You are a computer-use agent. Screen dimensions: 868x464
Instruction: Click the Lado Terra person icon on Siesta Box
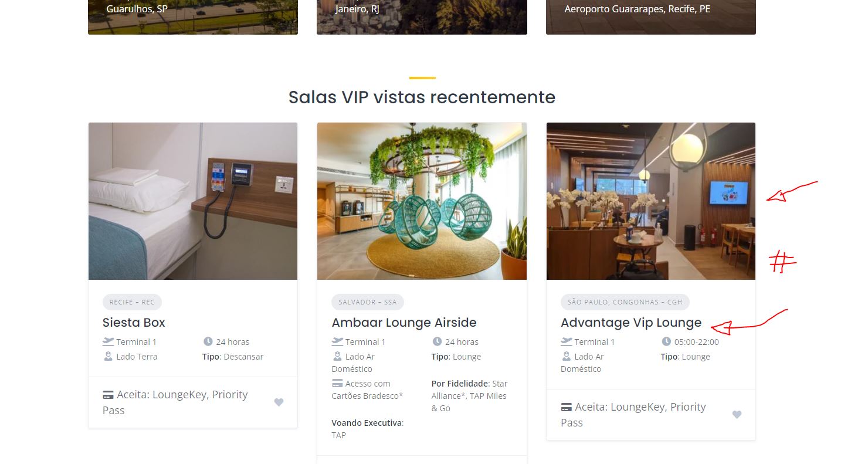click(x=108, y=356)
